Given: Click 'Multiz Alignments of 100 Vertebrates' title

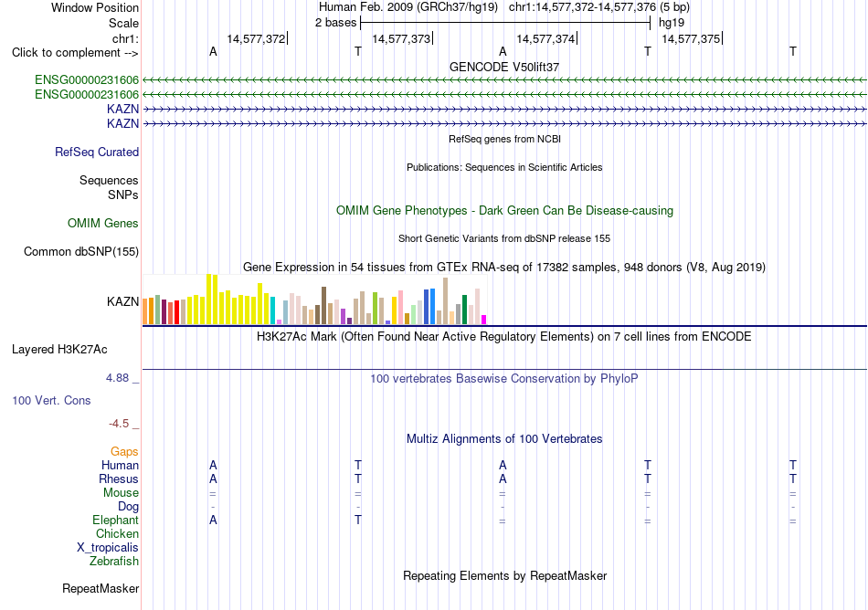Looking at the screenshot, I should [x=504, y=439].
